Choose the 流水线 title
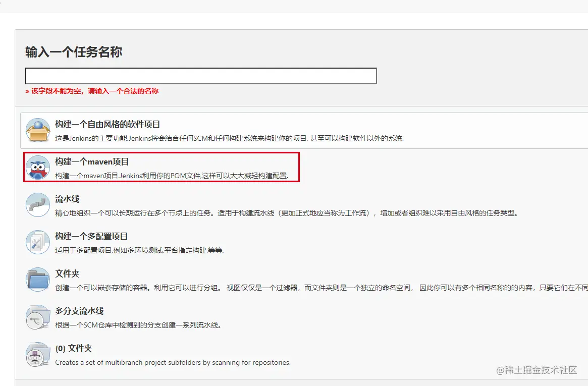 coord(67,199)
